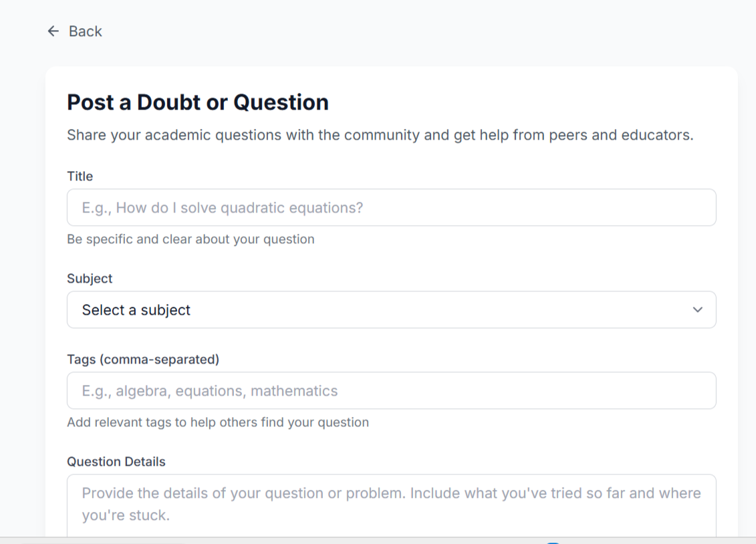
Task: Click the Subject dropdown chevron arrow
Action: pos(698,310)
